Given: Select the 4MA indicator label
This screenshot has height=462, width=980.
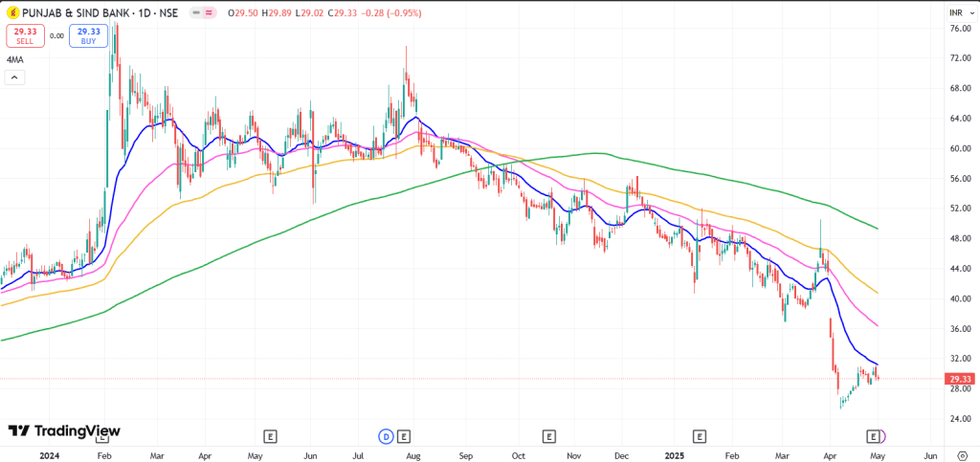Looking at the screenshot, I should (x=13, y=60).
